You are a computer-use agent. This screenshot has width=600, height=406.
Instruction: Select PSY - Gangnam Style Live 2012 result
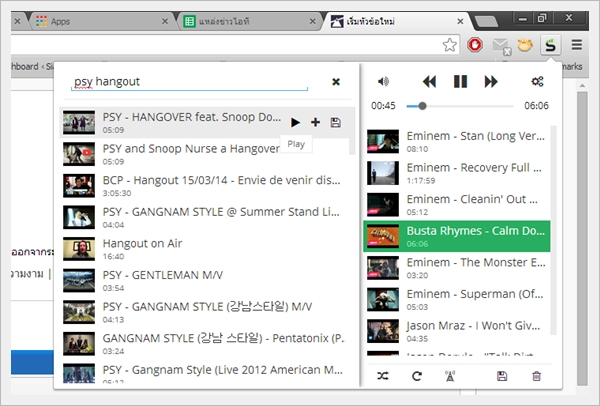click(x=205, y=372)
